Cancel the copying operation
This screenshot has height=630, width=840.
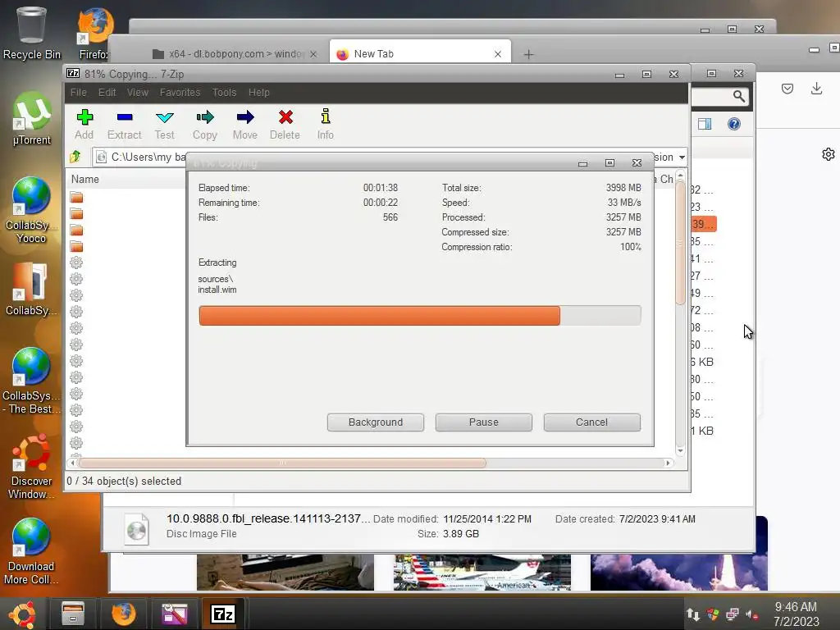(x=592, y=422)
